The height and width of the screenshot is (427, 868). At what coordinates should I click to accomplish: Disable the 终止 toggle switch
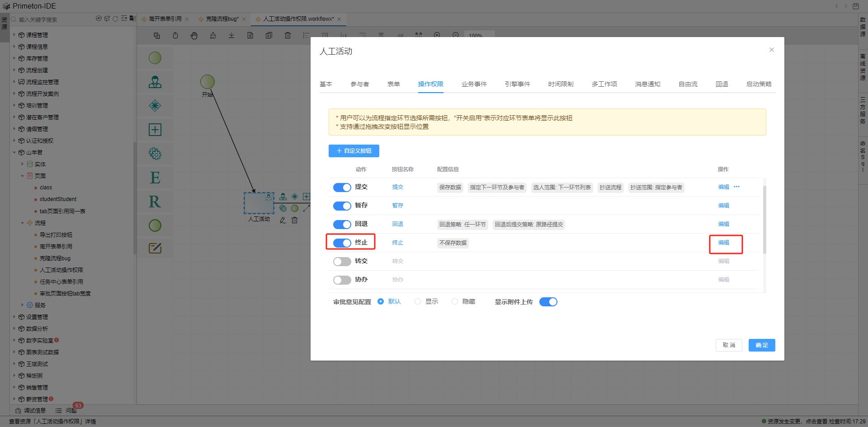click(x=342, y=243)
